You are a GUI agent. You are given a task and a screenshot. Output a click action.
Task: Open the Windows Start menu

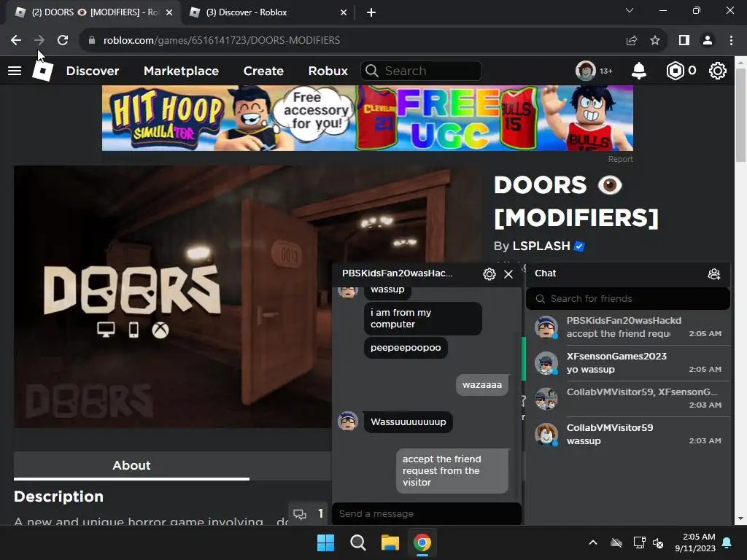click(x=326, y=542)
